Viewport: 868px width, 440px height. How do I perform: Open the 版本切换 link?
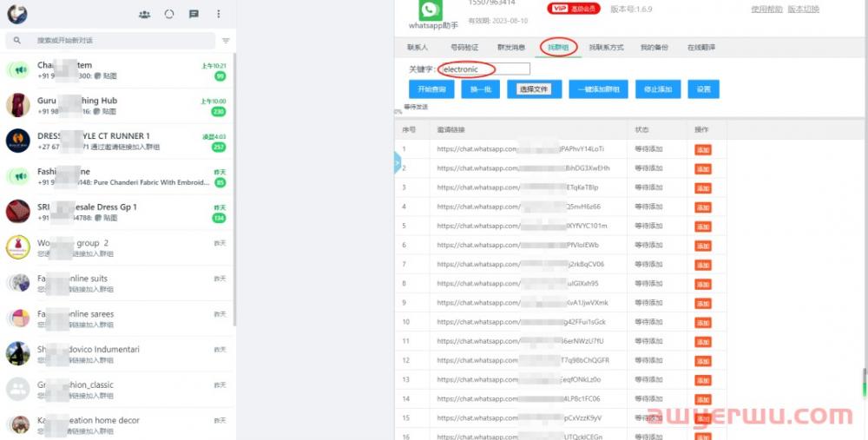[803, 9]
